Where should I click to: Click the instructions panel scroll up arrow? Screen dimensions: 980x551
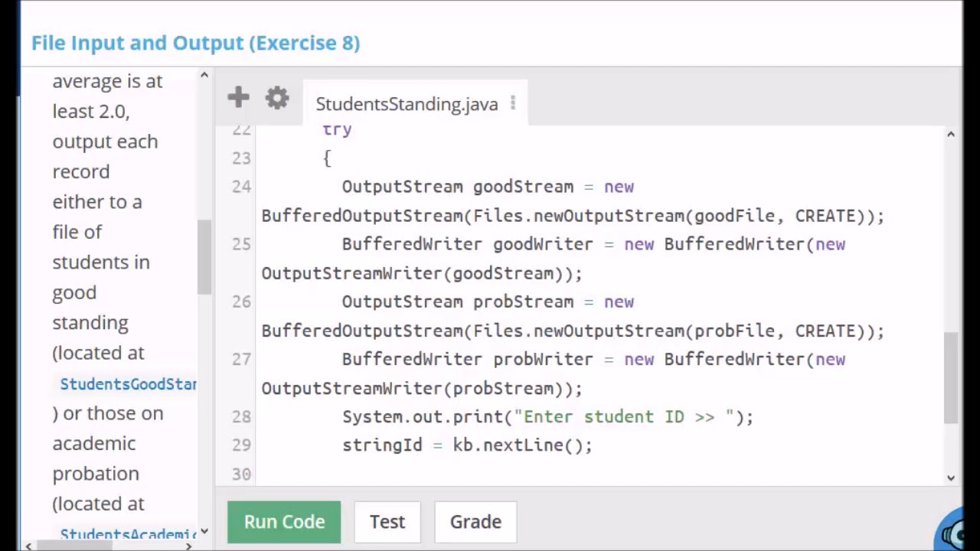(x=204, y=75)
